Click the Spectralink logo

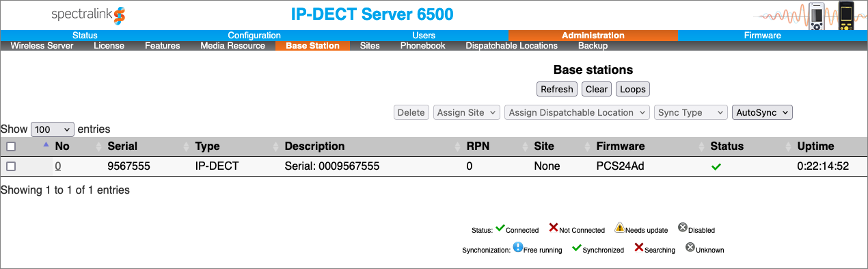pyautogui.click(x=89, y=14)
